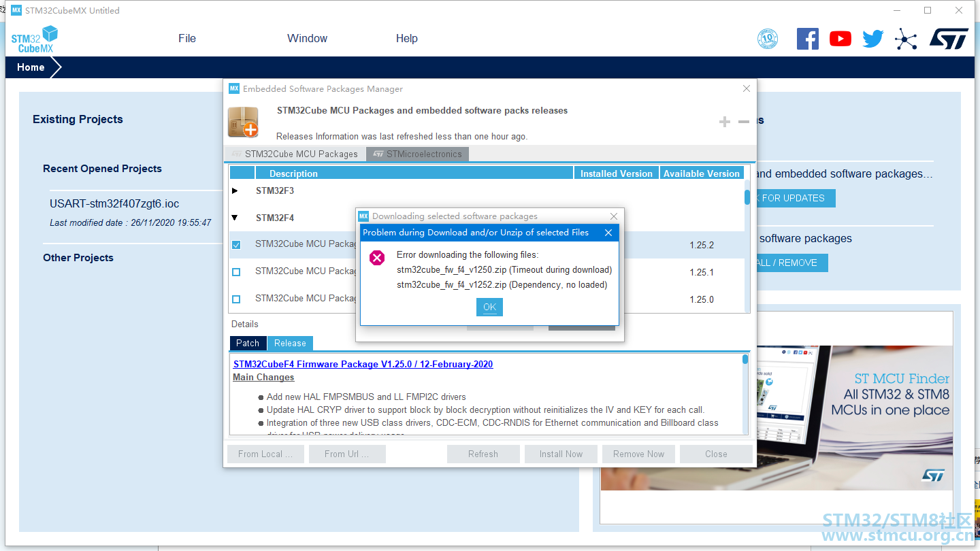
Task: Open recent project USART-stm32f407zgt6.ioc
Action: 114,204
